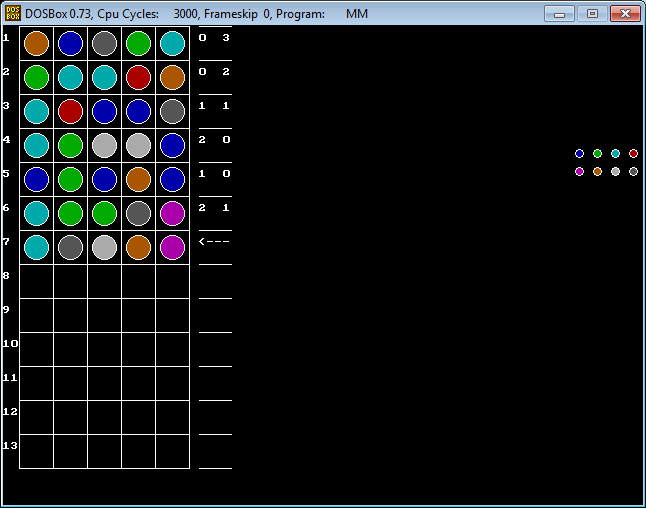Pick the green peg in the color palette
646x508 pixels.
tap(597, 154)
